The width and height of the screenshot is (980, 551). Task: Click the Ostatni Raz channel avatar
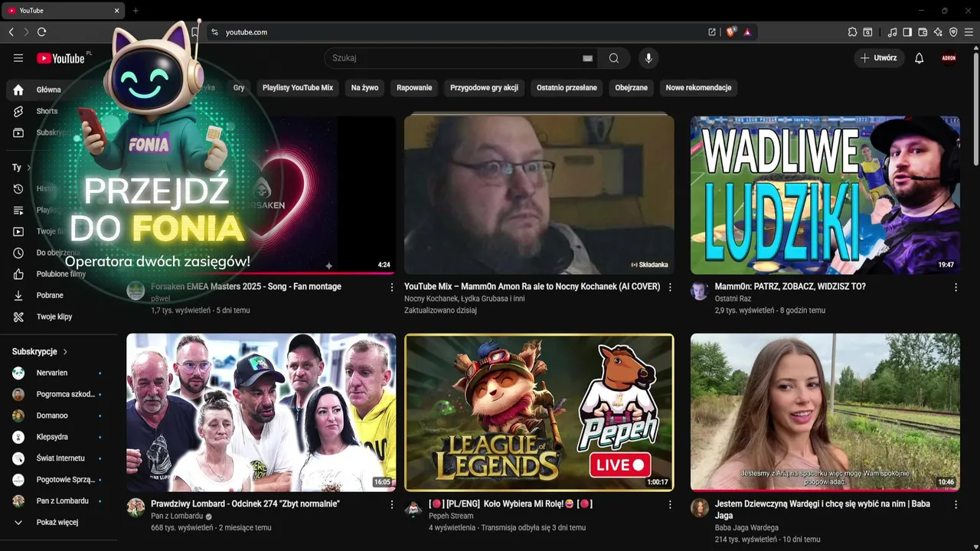pyautogui.click(x=700, y=291)
